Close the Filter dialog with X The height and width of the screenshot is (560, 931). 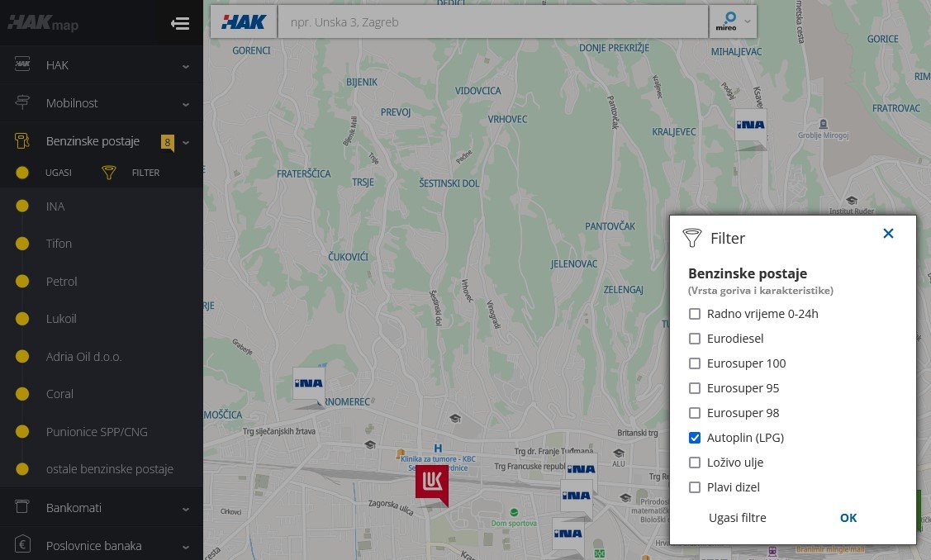point(888,234)
